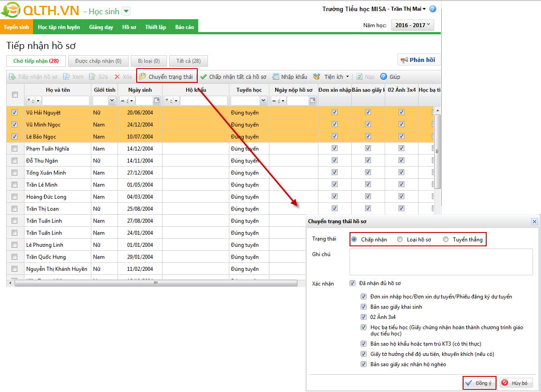This screenshot has width=541, height=392.
Task: Click the Hủy bỏ button
Action: pos(516,383)
